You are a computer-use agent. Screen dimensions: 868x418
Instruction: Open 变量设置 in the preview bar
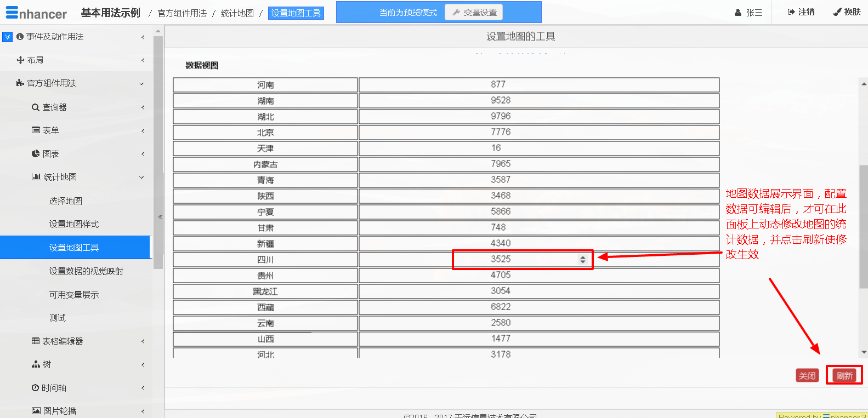point(474,12)
